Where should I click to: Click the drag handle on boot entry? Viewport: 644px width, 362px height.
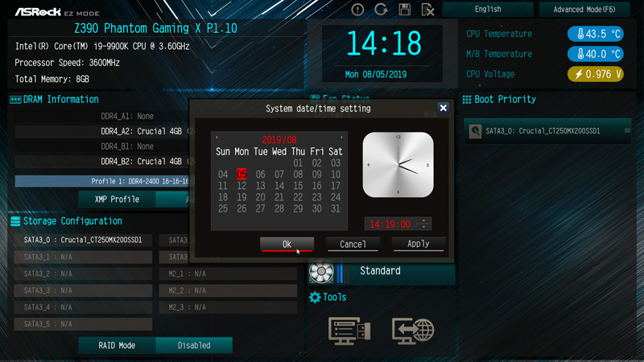pyautogui.click(x=627, y=130)
